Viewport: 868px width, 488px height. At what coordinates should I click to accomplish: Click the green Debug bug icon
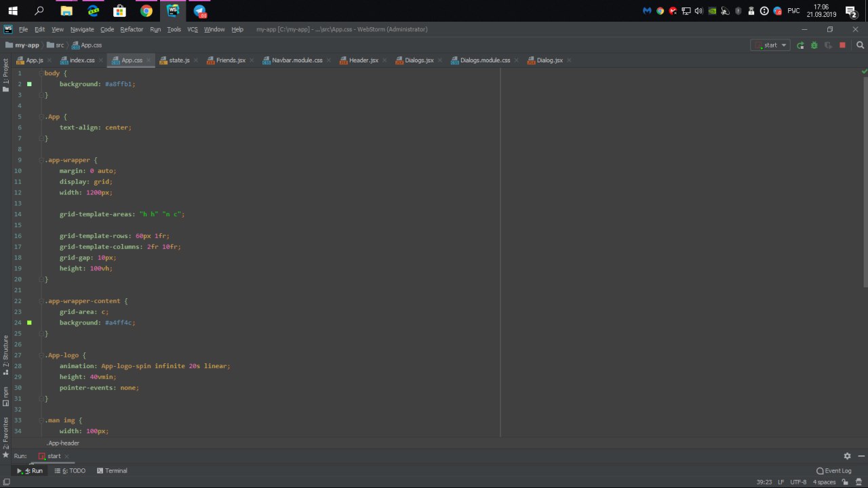point(814,45)
